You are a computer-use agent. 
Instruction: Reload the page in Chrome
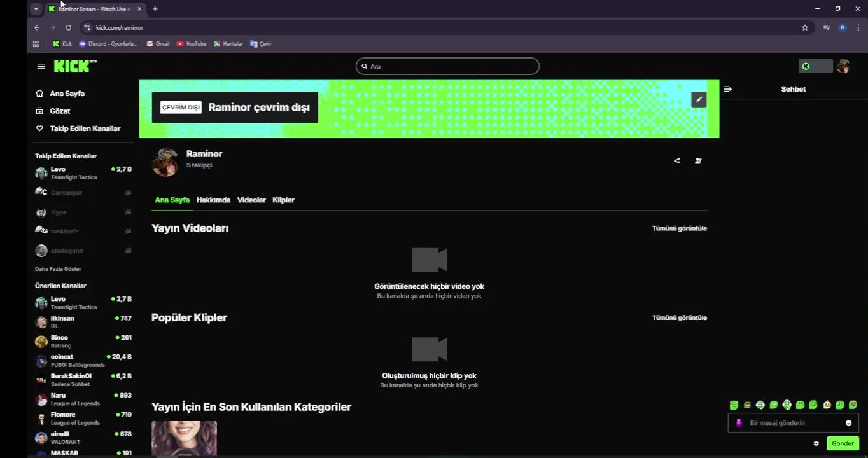(68, 27)
